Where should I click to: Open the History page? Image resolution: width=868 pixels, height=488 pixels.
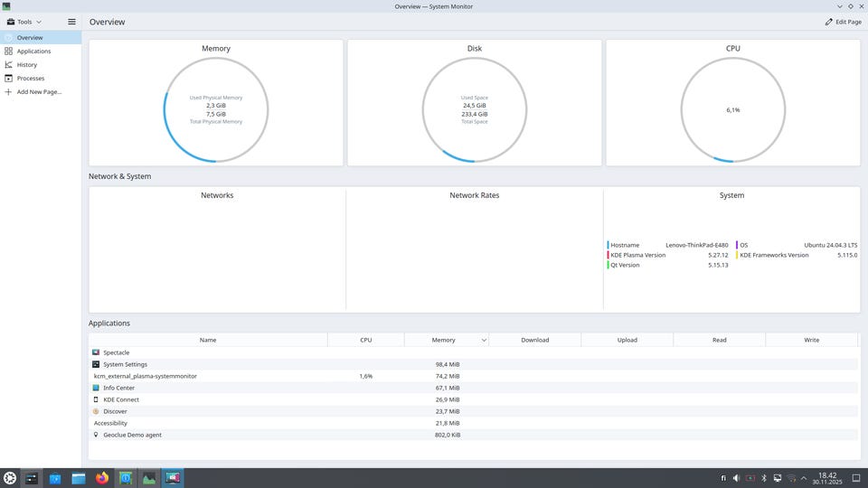pyautogui.click(x=41, y=65)
